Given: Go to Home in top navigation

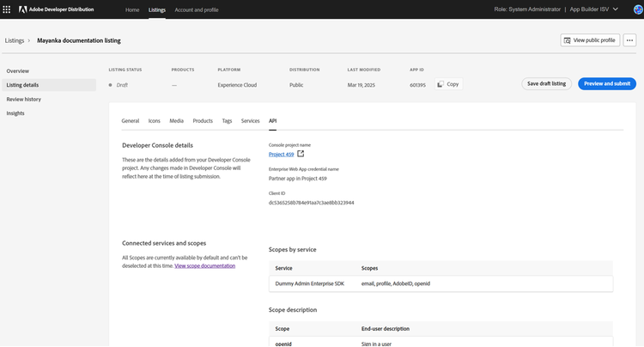Looking at the screenshot, I should [x=132, y=9].
